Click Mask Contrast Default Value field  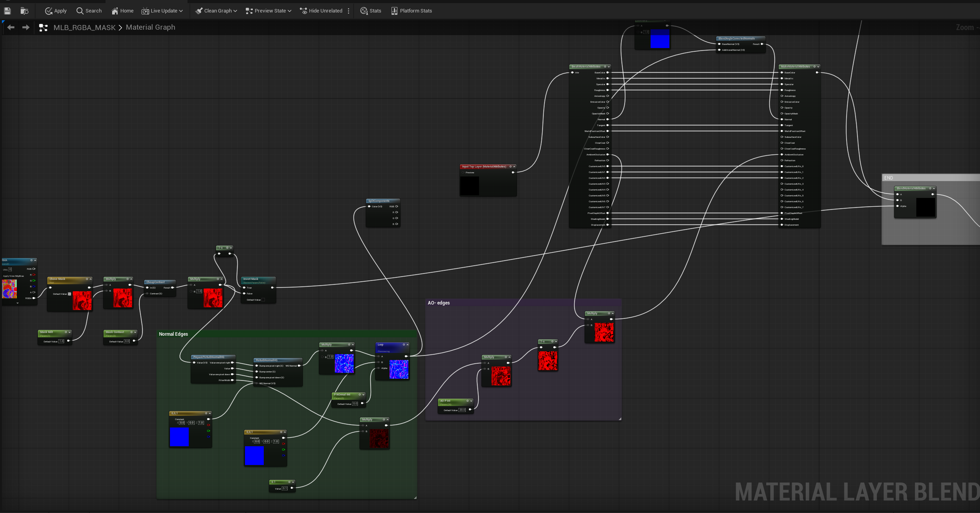pos(127,341)
